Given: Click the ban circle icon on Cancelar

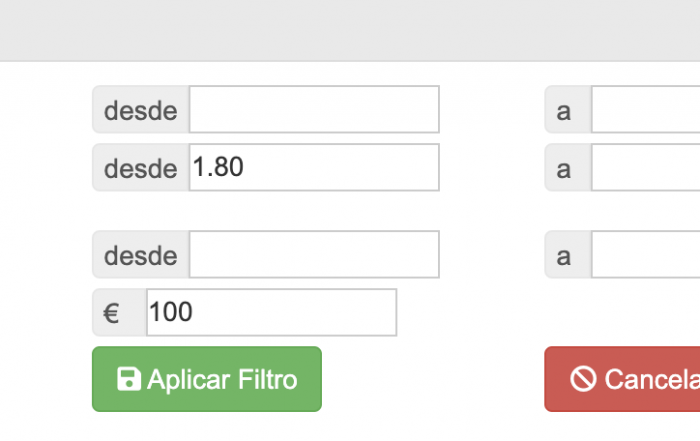Looking at the screenshot, I should tap(583, 379).
